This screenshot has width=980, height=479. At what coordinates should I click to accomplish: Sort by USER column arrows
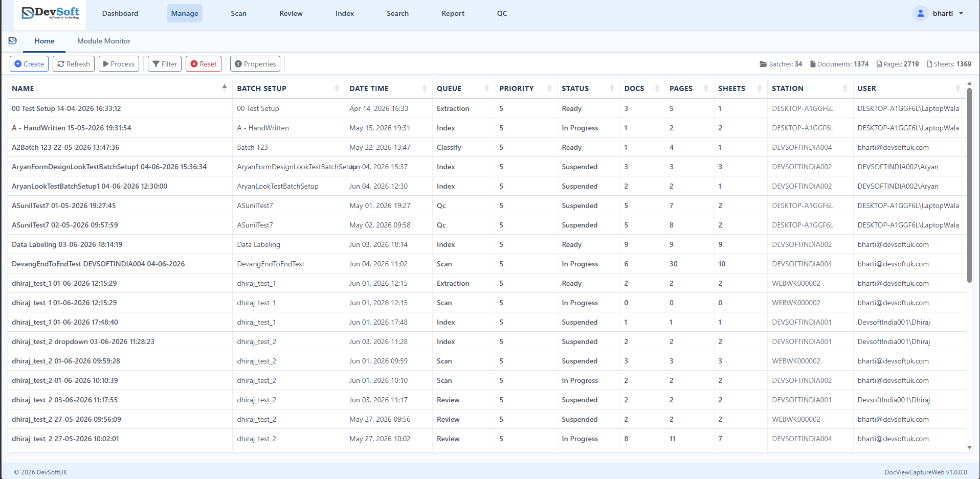(x=957, y=88)
